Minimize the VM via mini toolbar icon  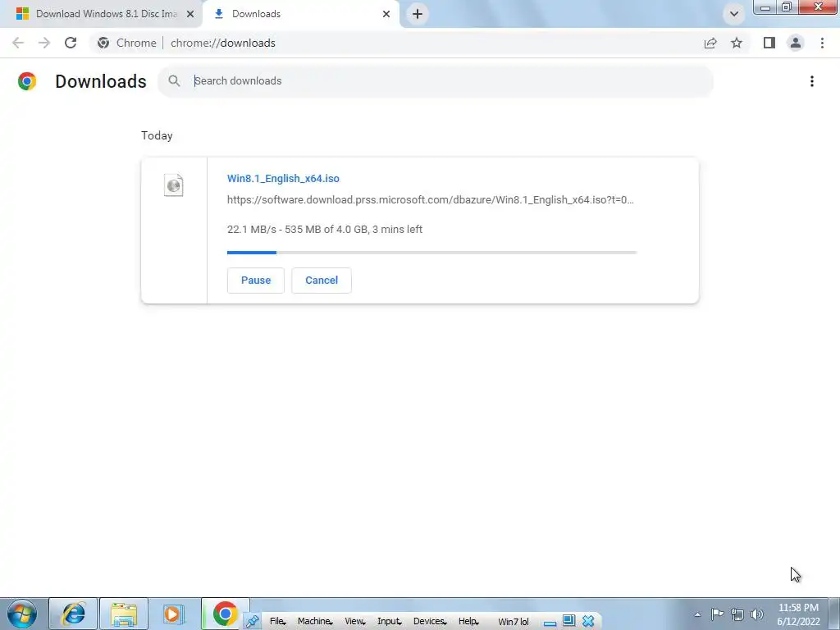pos(550,622)
